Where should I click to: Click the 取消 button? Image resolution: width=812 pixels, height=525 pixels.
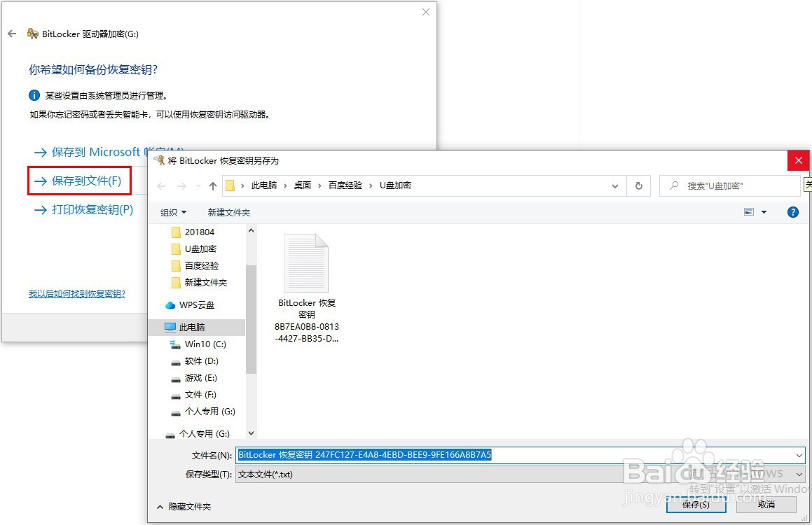pyautogui.click(x=766, y=504)
